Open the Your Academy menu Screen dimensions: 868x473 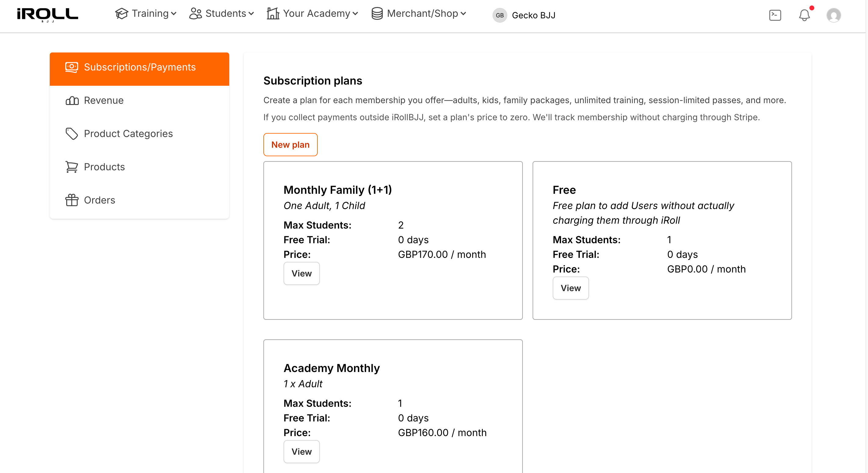tap(312, 14)
